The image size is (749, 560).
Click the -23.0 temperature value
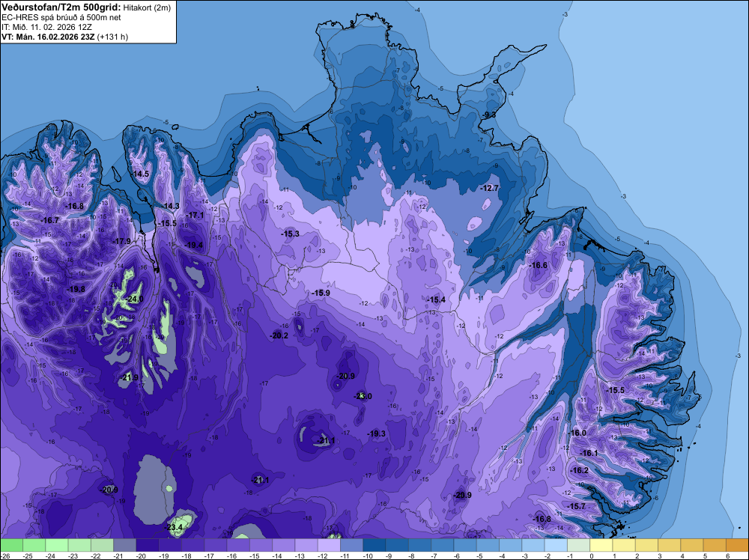(363, 396)
